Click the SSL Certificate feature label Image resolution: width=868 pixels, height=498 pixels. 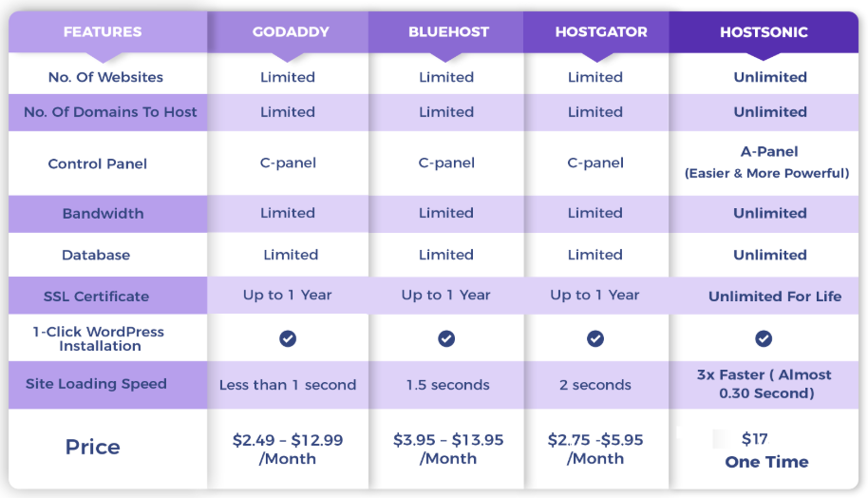[x=96, y=297]
